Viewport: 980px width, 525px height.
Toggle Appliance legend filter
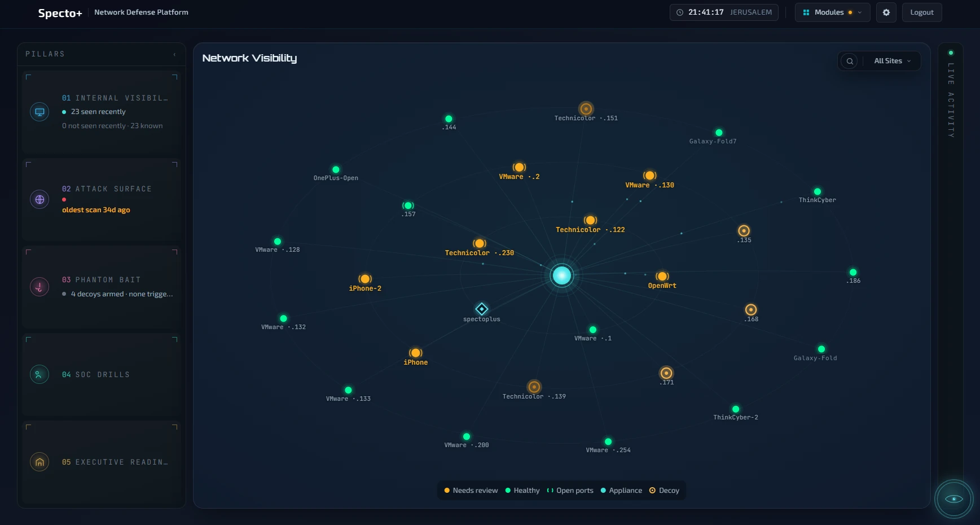(x=621, y=491)
